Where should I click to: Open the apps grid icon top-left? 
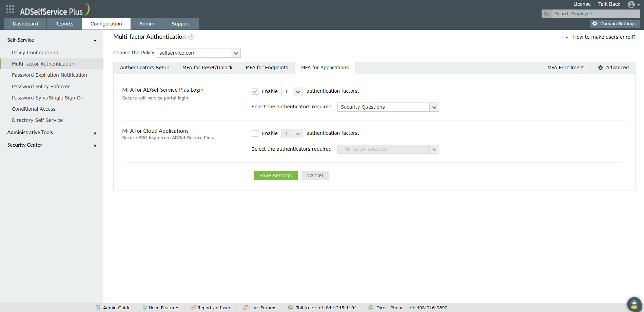click(10, 9)
